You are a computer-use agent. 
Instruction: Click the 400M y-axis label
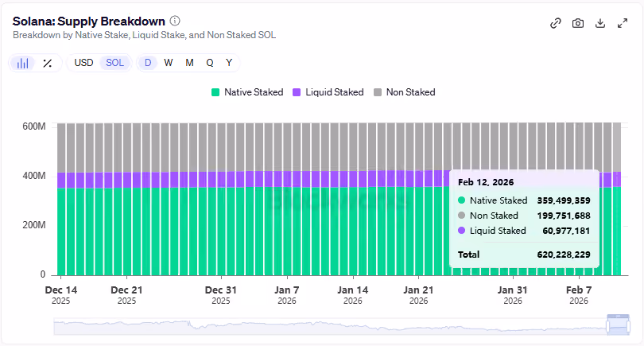point(34,176)
